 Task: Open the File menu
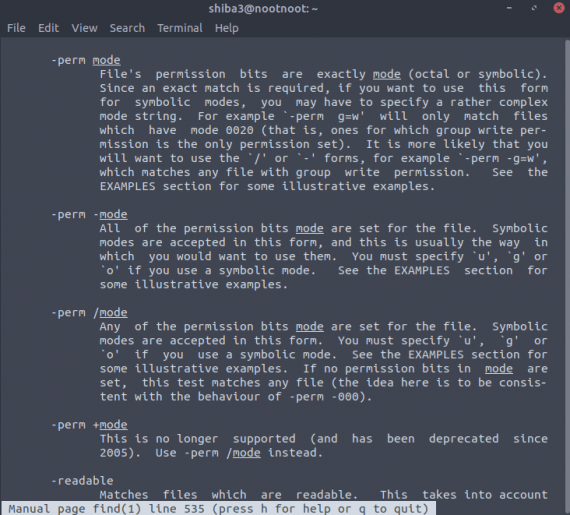[16, 28]
